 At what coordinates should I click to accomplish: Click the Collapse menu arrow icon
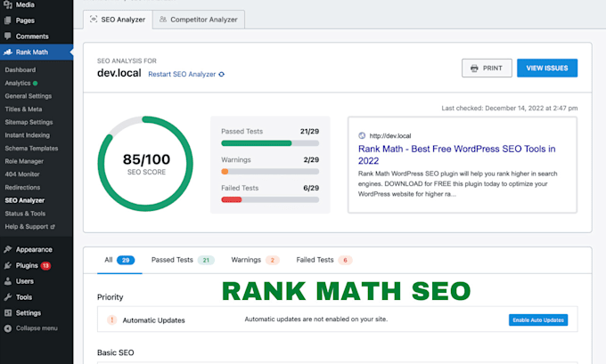[x=8, y=328]
